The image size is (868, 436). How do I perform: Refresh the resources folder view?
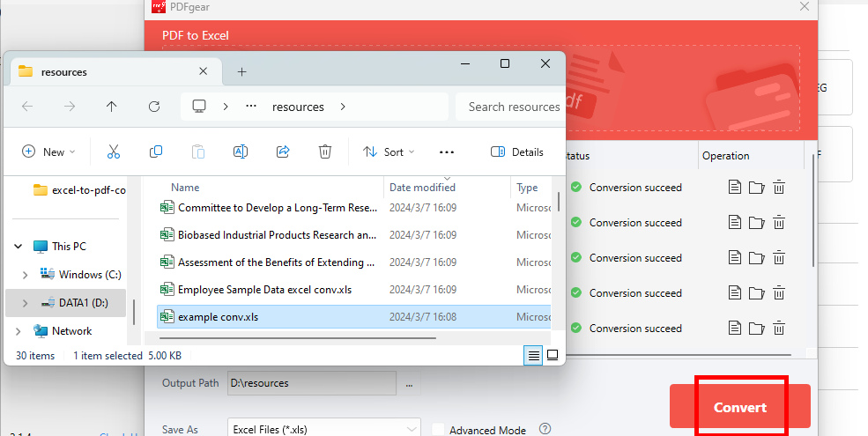(154, 107)
